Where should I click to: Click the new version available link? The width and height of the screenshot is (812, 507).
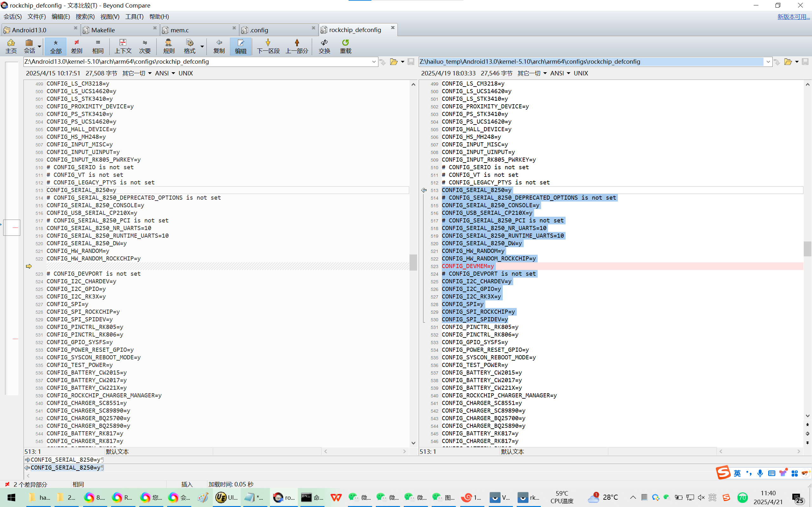tap(793, 16)
